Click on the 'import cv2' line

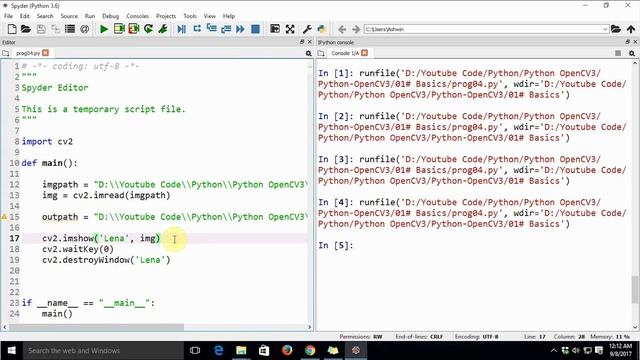pos(47,142)
